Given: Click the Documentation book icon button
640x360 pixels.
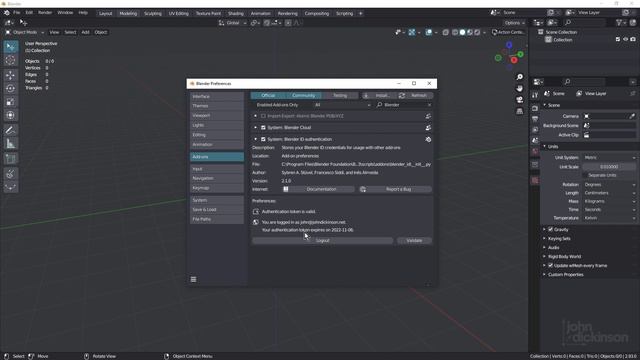Looking at the screenshot, I should pyautogui.click(x=319, y=189).
